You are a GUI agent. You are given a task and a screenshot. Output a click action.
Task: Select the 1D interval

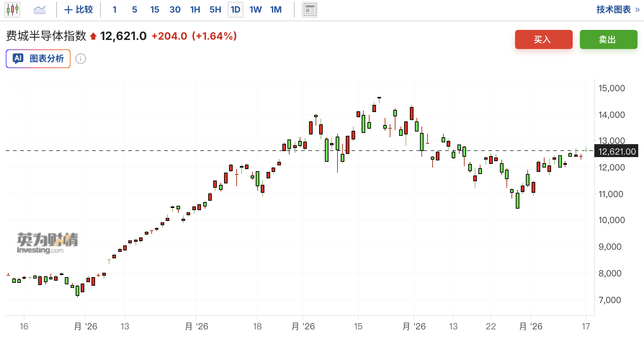(x=236, y=10)
